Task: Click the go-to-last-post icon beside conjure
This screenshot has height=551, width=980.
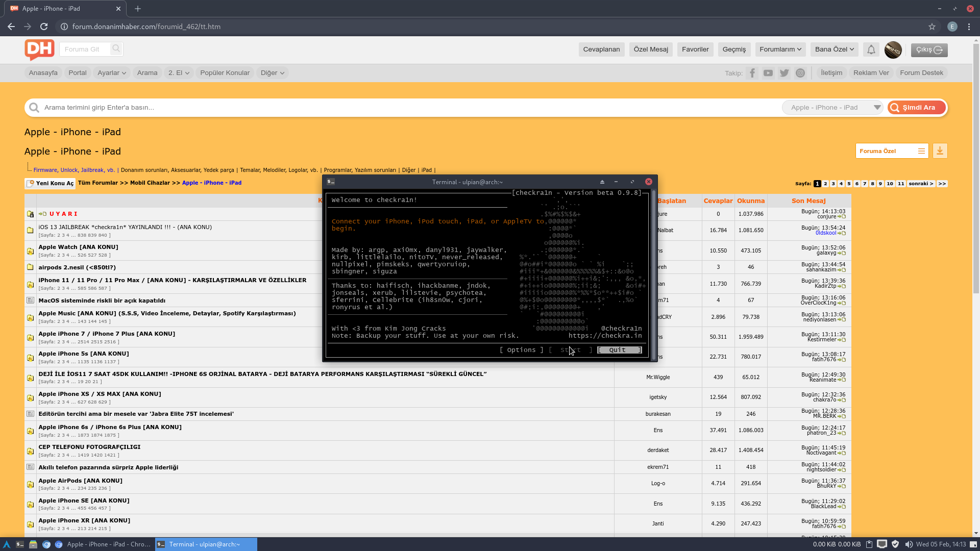Action: [842, 217]
